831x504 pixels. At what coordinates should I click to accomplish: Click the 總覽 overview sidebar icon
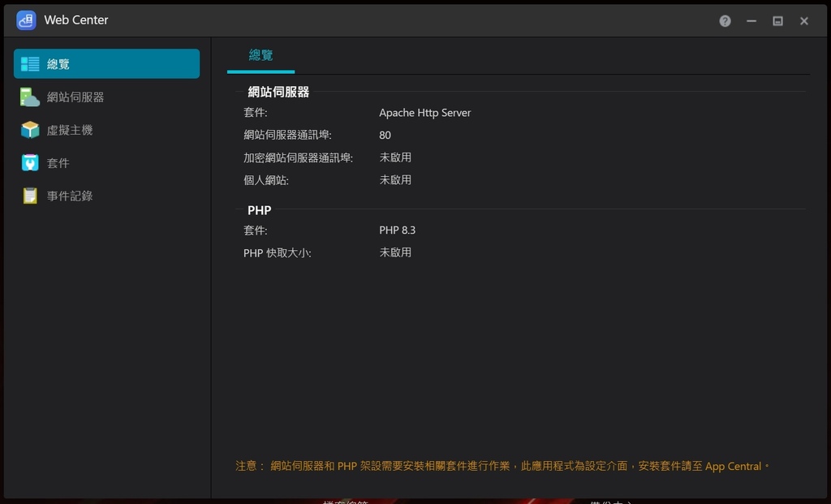[30, 64]
